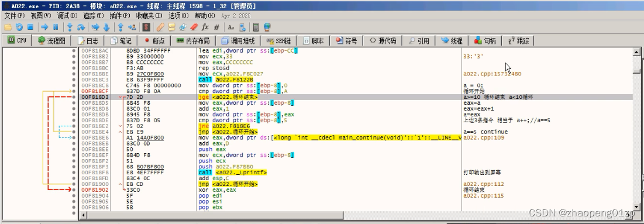
Task: Click the Find Intermodular Calls icon
Action: pos(242,27)
